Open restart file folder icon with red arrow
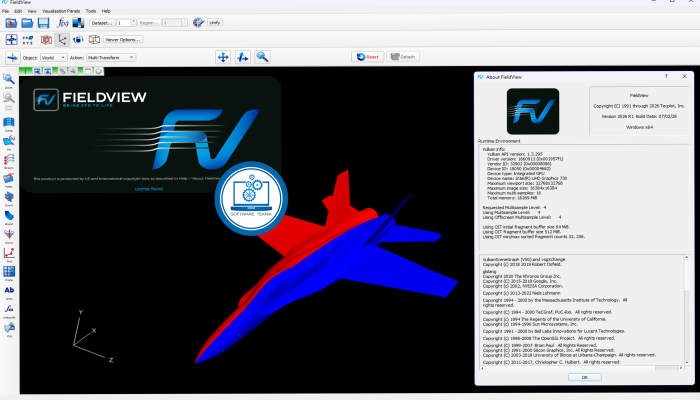The image size is (700, 400). pyautogui.click(x=11, y=23)
